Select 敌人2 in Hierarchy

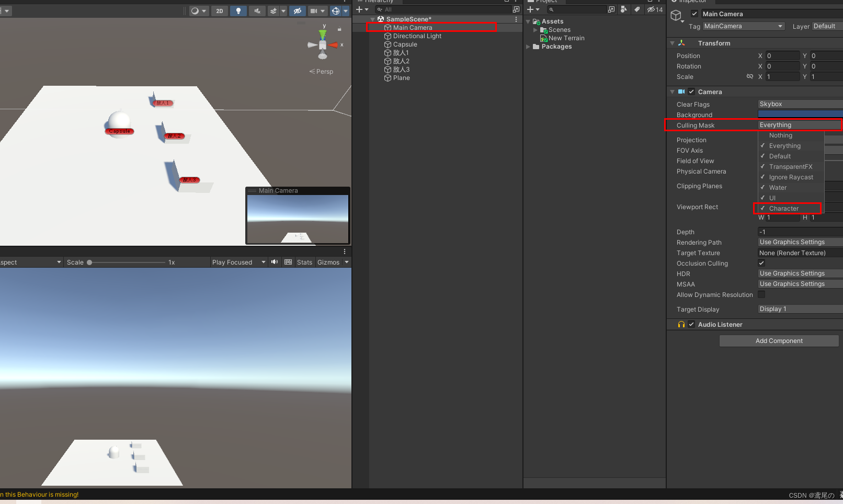[x=401, y=61]
